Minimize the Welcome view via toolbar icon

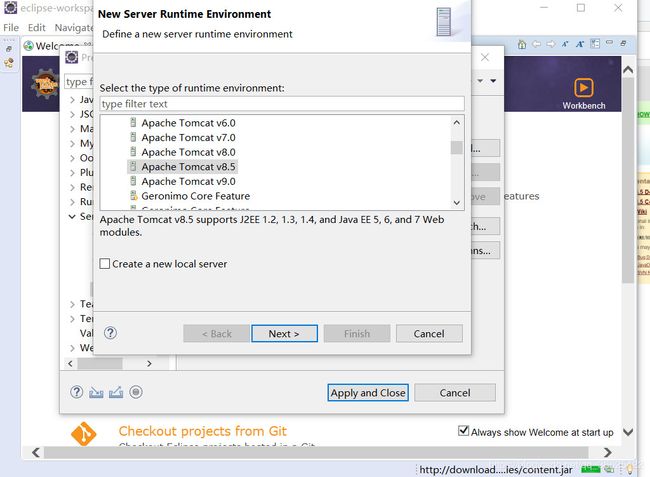[x=609, y=42]
